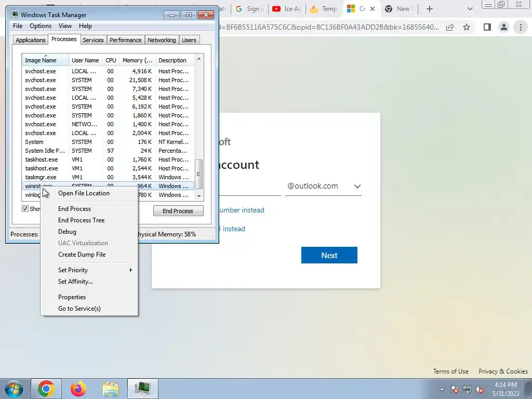Switch to the Users tab

pos(189,40)
